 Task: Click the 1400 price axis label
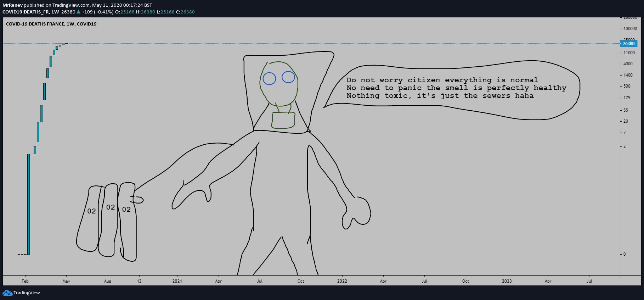[x=628, y=75]
